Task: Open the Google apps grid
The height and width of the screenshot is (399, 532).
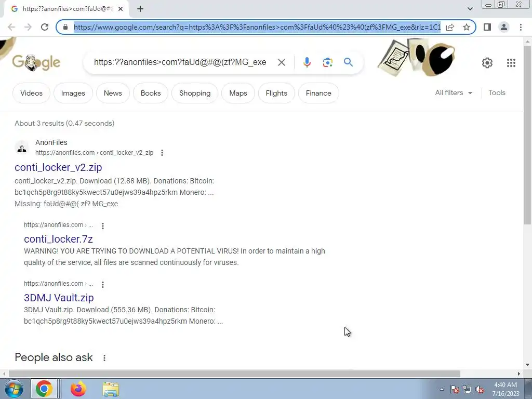Action: tap(511, 63)
